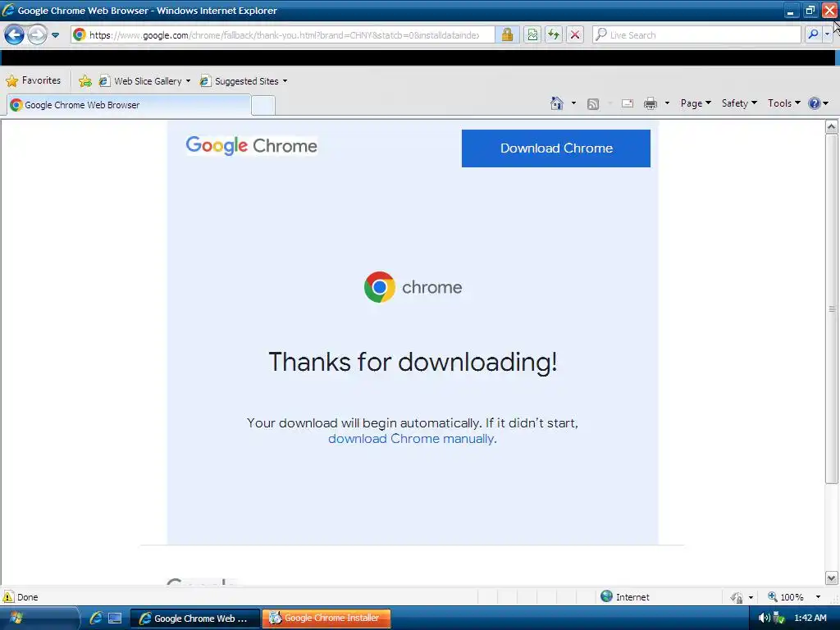Click the Home icon in command bar

tap(557, 103)
